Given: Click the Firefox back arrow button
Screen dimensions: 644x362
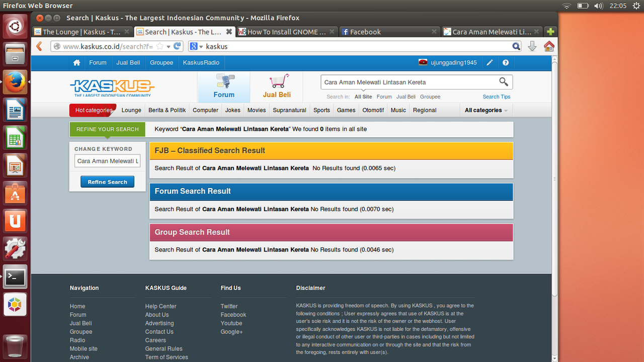Looking at the screenshot, I should [x=40, y=46].
